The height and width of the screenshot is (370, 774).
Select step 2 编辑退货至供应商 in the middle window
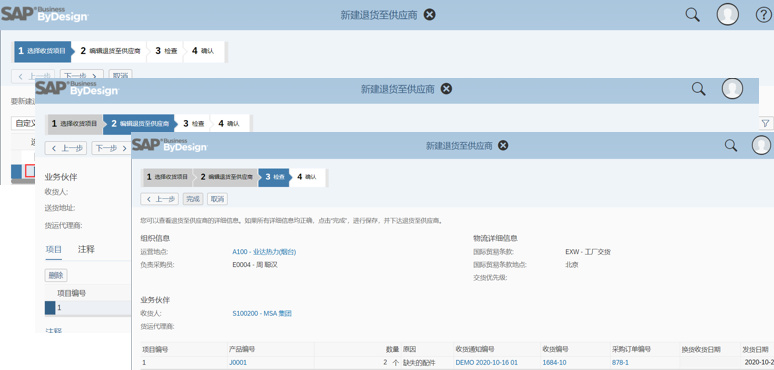(x=139, y=124)
